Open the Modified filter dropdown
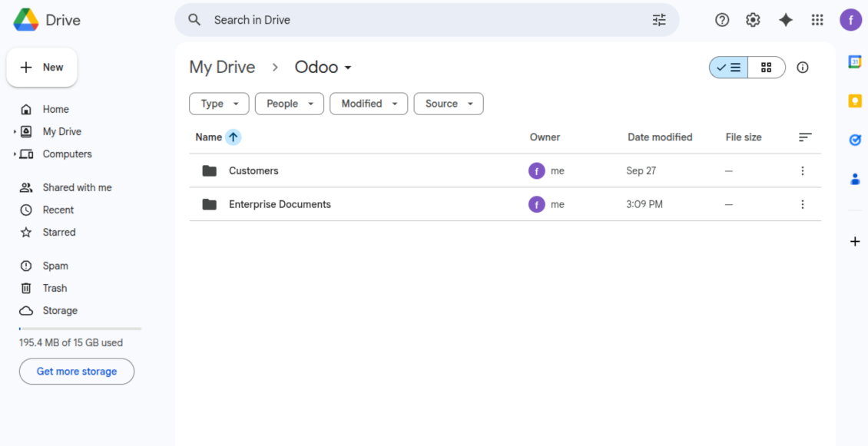868x446 pixels. [x=369, y=104]
